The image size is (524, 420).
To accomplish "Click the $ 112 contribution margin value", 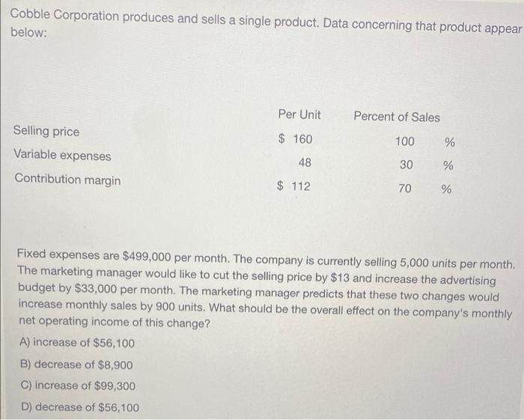I will click(293, 186).
